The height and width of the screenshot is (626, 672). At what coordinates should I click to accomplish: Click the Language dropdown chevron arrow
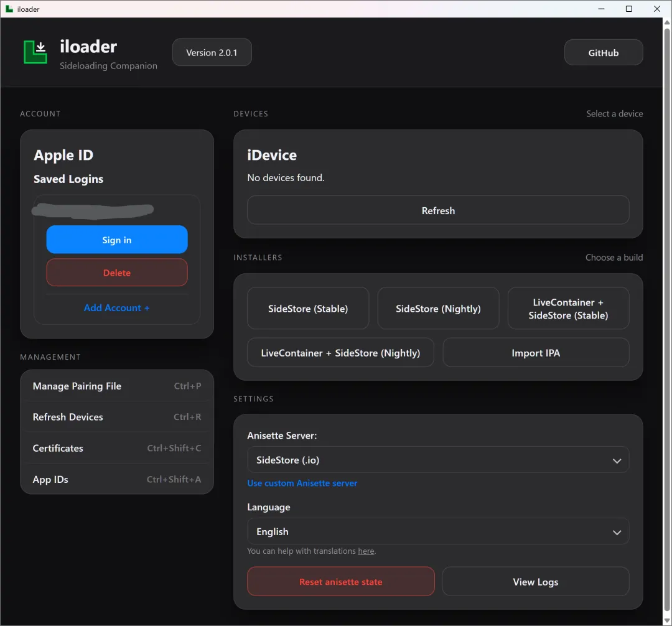click(617, 532)
